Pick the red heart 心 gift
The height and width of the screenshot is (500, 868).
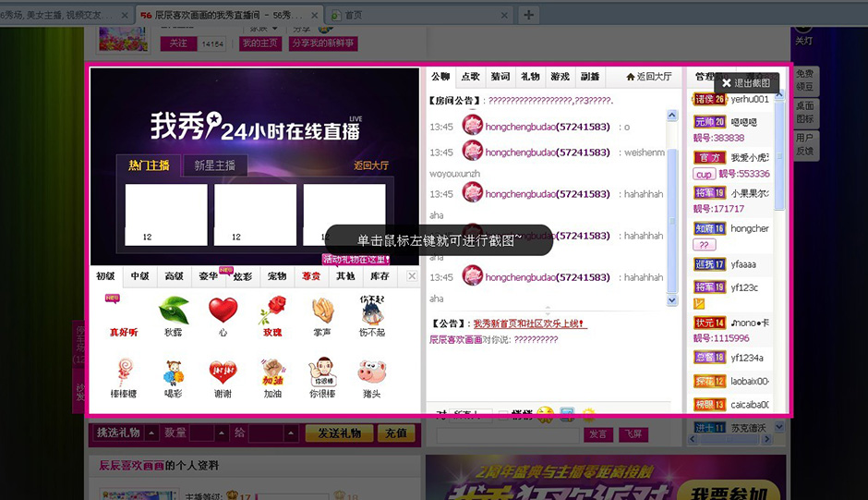(x=223, y=316)
